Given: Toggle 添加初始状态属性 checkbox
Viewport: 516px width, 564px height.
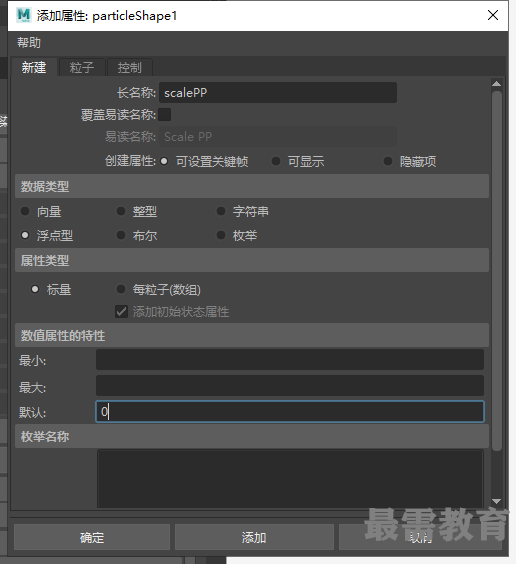Looking at the screenshot, I should [x=122, y=311].
